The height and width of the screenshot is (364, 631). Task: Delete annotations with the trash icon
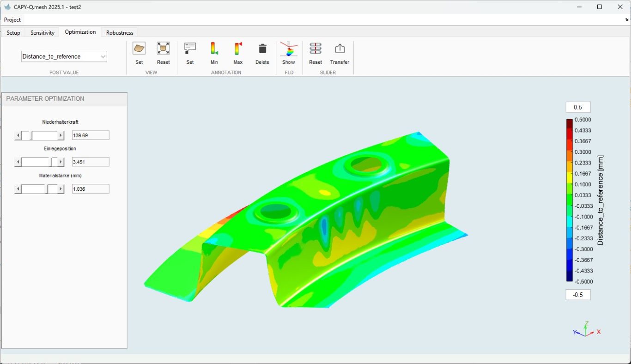pyautogui.click(x=262, y=49)
